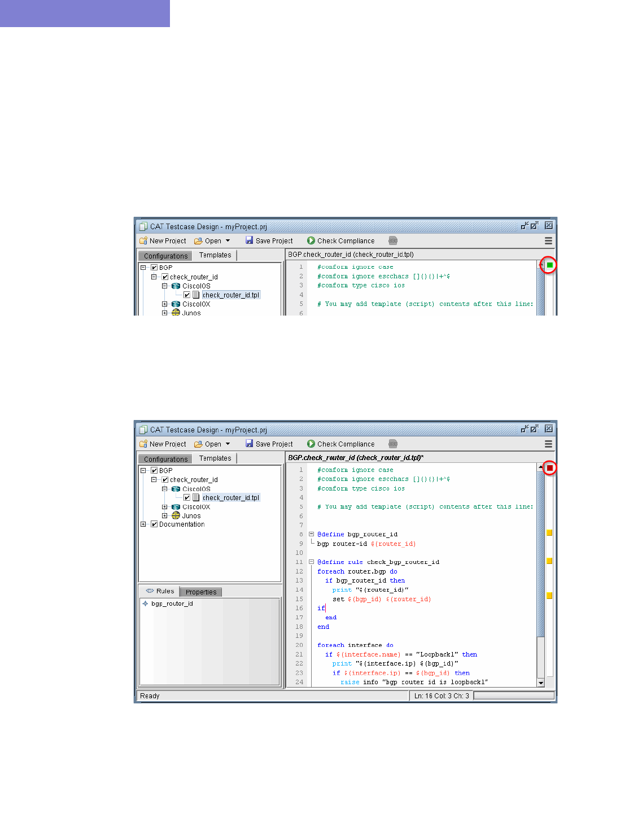Open the hamburger menu in the upper window
Viewport: 629px width, 840px height.
(x=548, y=241)
